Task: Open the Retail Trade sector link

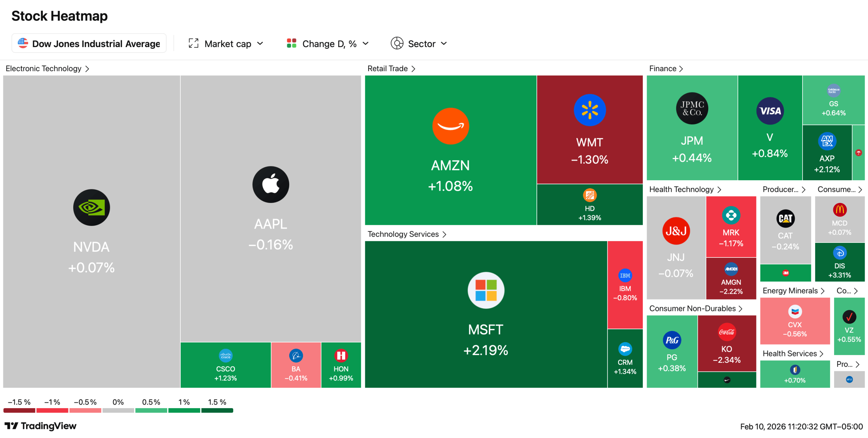Action: pyautogui.click(x=391, y=69)
